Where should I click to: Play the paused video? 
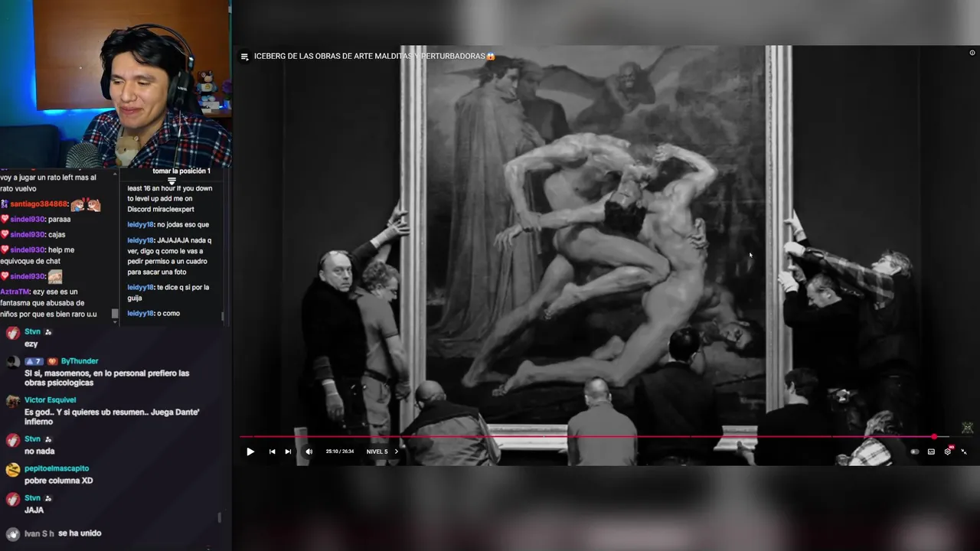[x=250, y=452]
